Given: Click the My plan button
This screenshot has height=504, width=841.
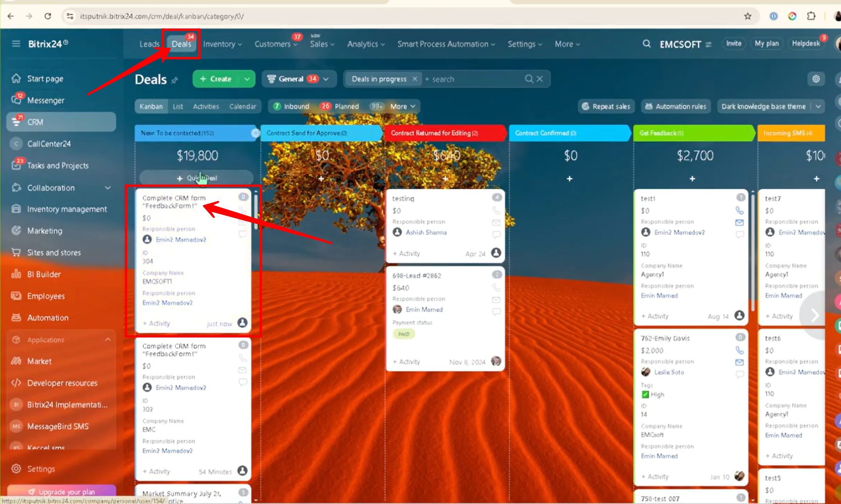Looking at the screenshot, I should pos(767,43).
